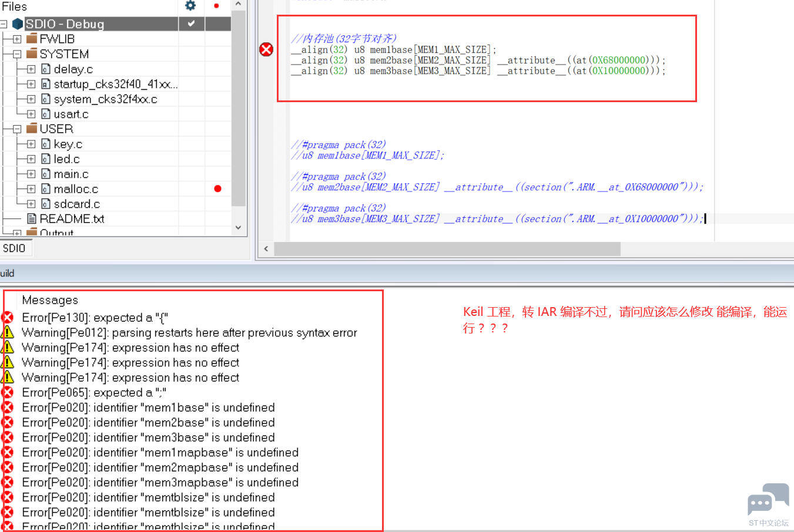Click code line with mem3base at 0X10000000
Viewport: 794px width, 532px height.
478,70
